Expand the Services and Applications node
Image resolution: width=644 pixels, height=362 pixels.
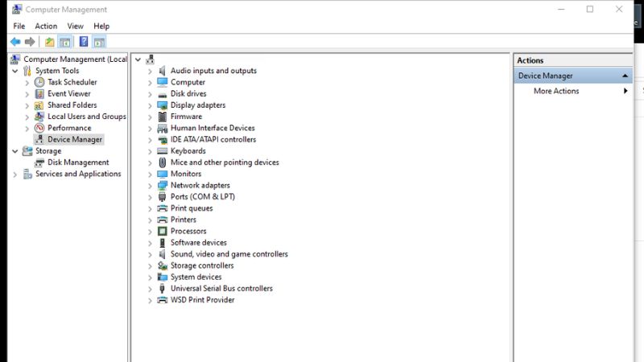pos(15,175)
